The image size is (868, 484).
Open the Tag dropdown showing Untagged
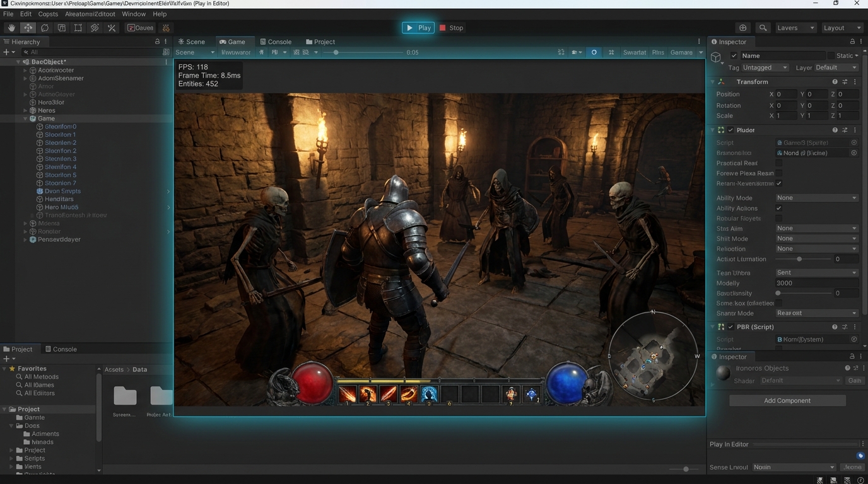(x=765, y=67)
